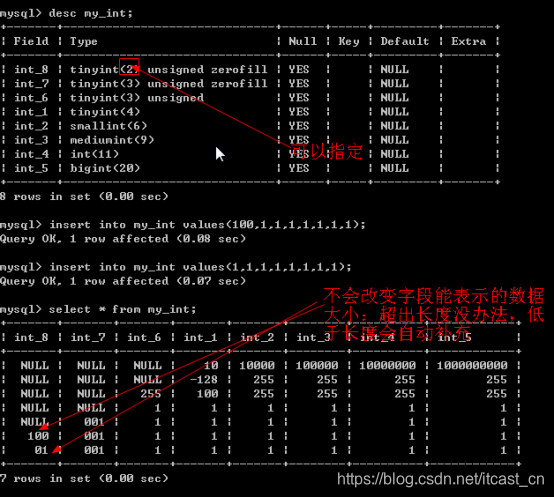This screenshot has height=498, width=554.
Task: Click 'int_7' in the Field column
Action: (x=31, y=84)
